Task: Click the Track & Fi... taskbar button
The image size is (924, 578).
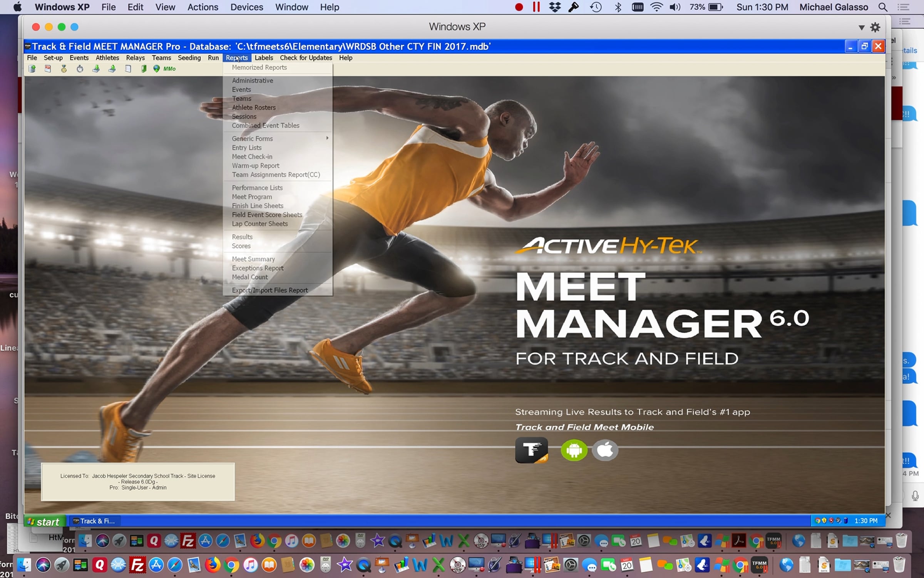Action: click(95, 521)
